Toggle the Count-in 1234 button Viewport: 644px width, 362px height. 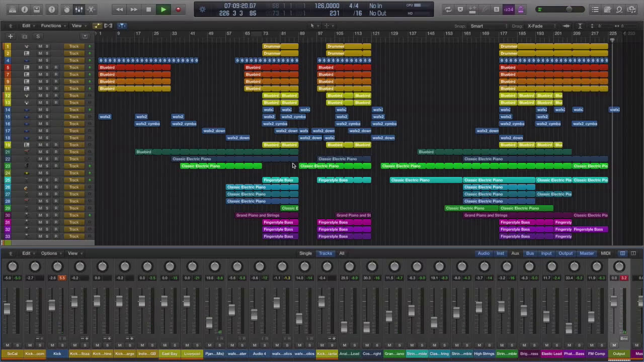509,9
